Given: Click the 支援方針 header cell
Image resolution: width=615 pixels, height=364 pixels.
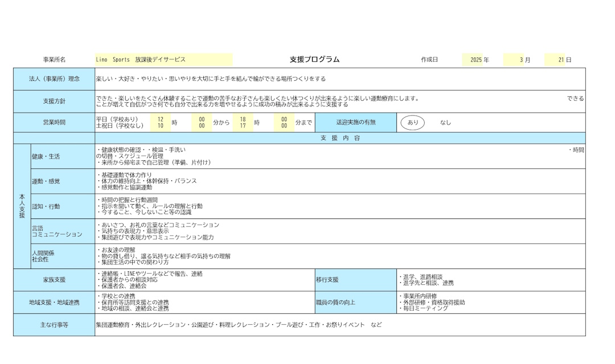Looking at the screenshot, I should click(x=54, y=101).
